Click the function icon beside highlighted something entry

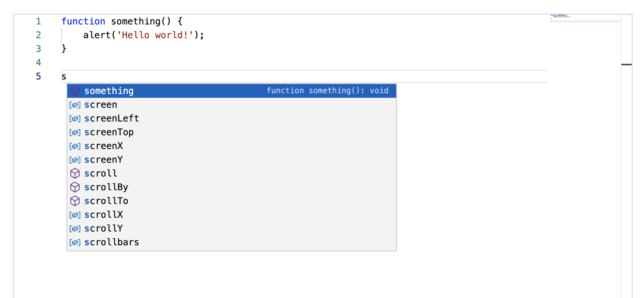click(75, 91)
